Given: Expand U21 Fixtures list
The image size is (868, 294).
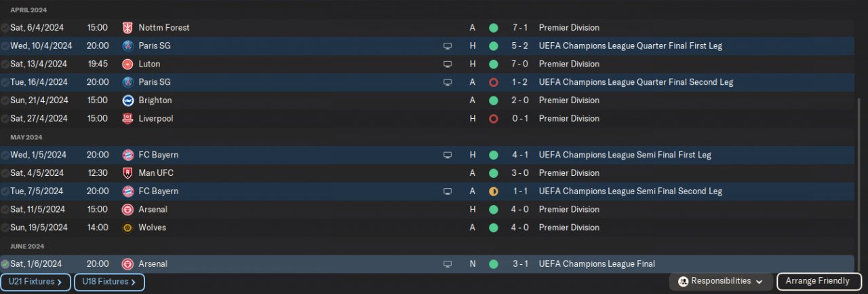Looking at the screenshot, I should pos(35,282).
